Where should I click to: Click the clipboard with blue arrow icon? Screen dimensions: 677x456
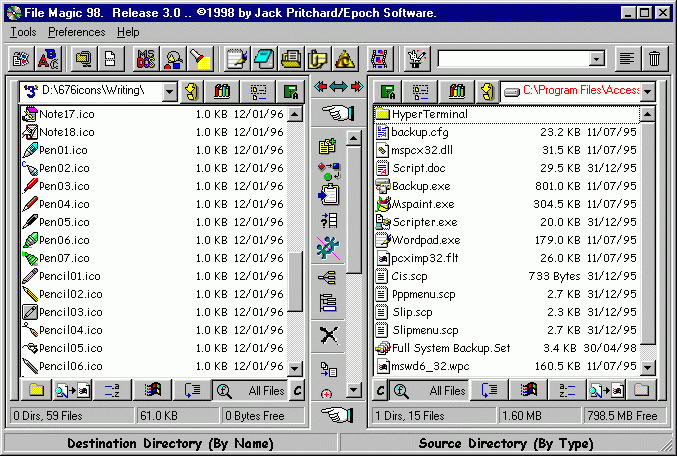tap(329, 195)
